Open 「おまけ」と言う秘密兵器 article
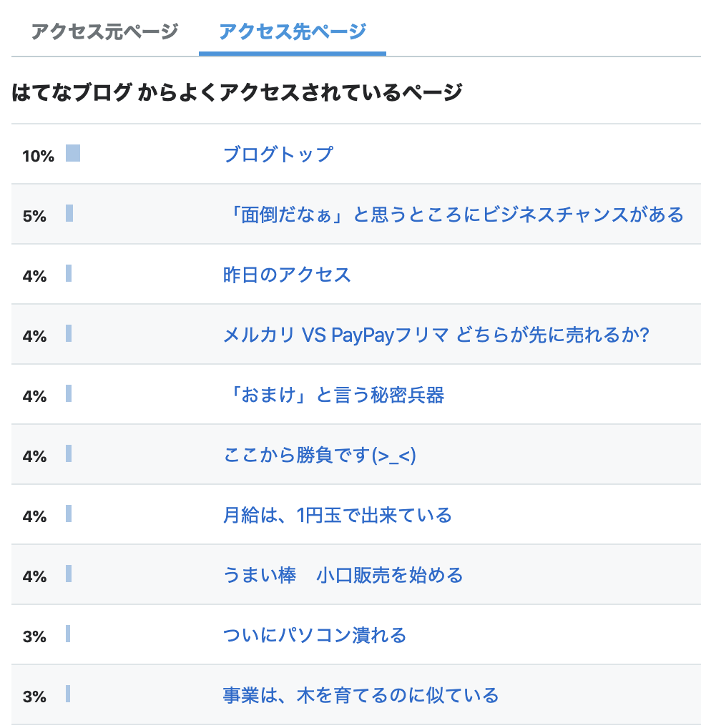This screenshot has height=728, width=701. pyautogui.click(x=333, y=395)
